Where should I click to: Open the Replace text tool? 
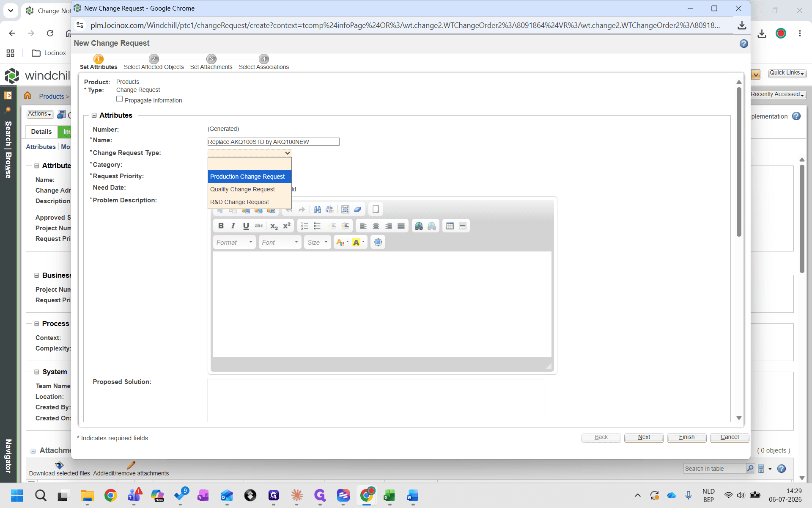[330, 209]
